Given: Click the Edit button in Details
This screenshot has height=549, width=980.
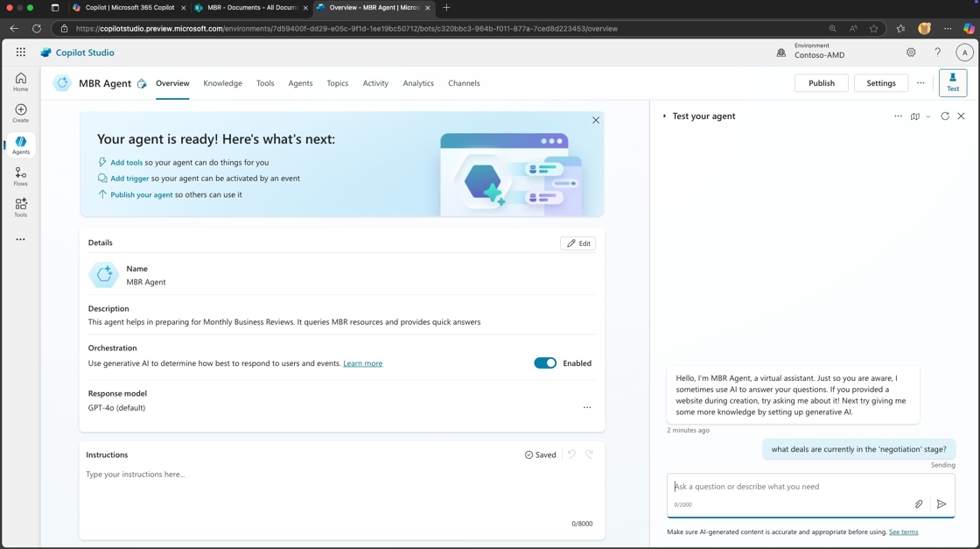Looking at the screenshot, I should [x=577, y=243].
